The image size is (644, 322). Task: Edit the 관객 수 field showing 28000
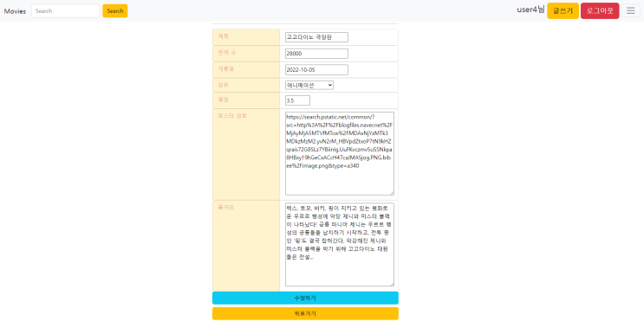(316, 54)
